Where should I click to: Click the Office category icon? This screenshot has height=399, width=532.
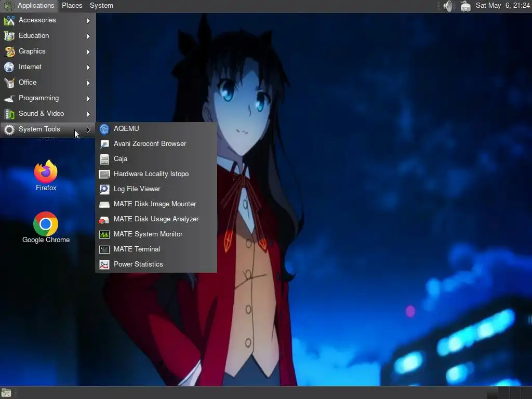coord(9,83)
